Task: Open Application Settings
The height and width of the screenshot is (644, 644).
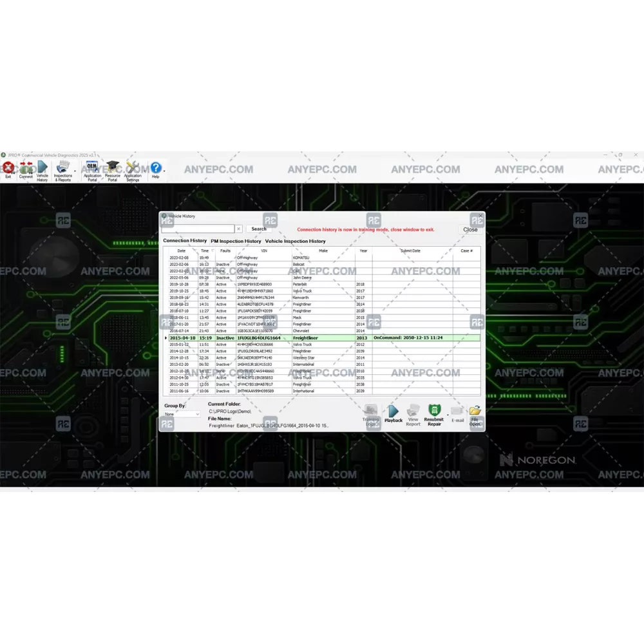Action: pyautogui.click(x=133, y=169)
